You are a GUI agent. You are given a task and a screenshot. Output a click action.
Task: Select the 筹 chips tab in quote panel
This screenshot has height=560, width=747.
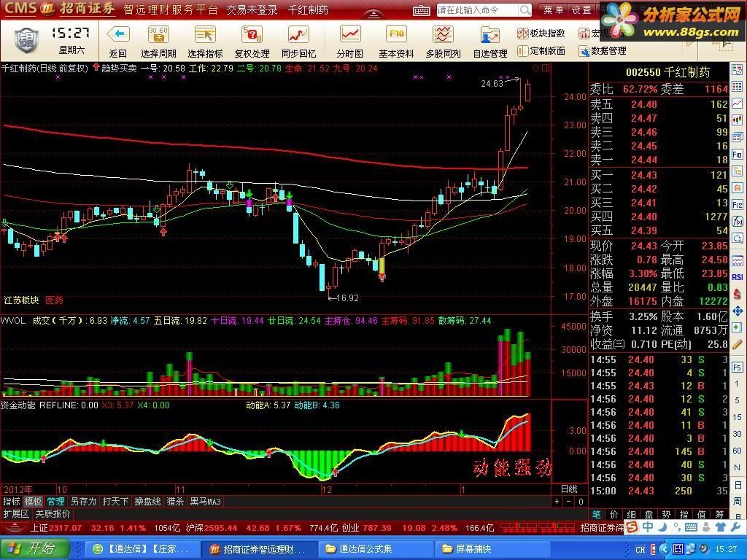click(x=719, y=514)
